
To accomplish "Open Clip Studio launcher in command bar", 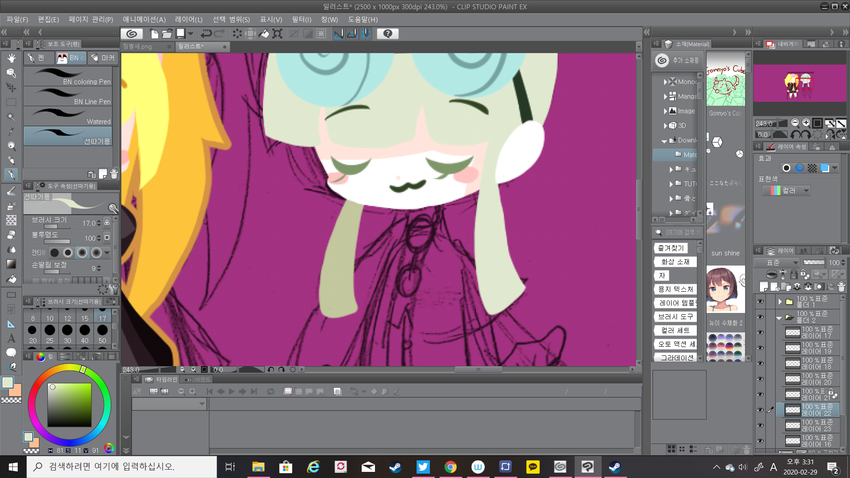I will [131, 34].
